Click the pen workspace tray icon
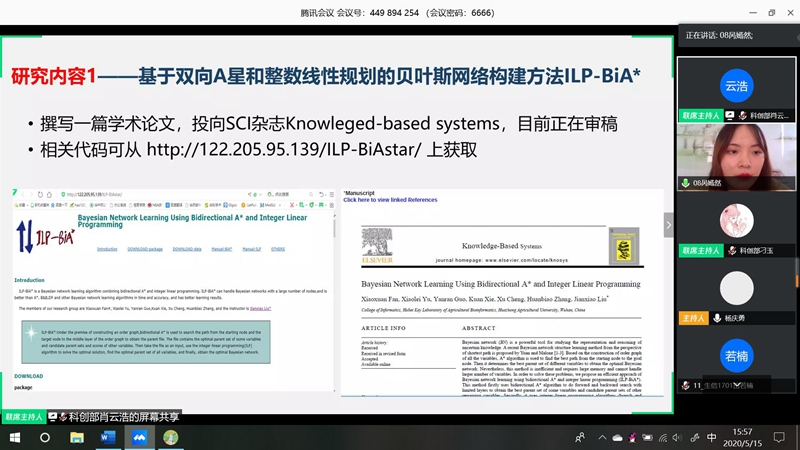800x450 pixels. 695,437
